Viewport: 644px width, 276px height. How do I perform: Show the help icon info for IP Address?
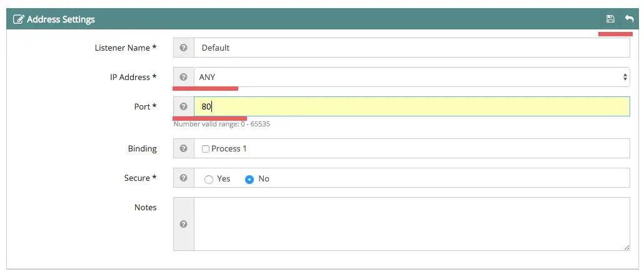pos(184,77)
